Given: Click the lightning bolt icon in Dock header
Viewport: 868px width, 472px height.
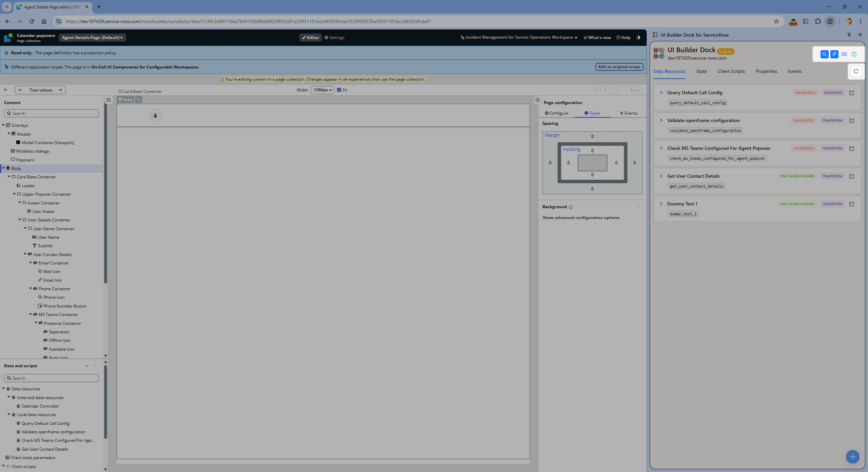Looking at the screenshot, I should point(834,54).
